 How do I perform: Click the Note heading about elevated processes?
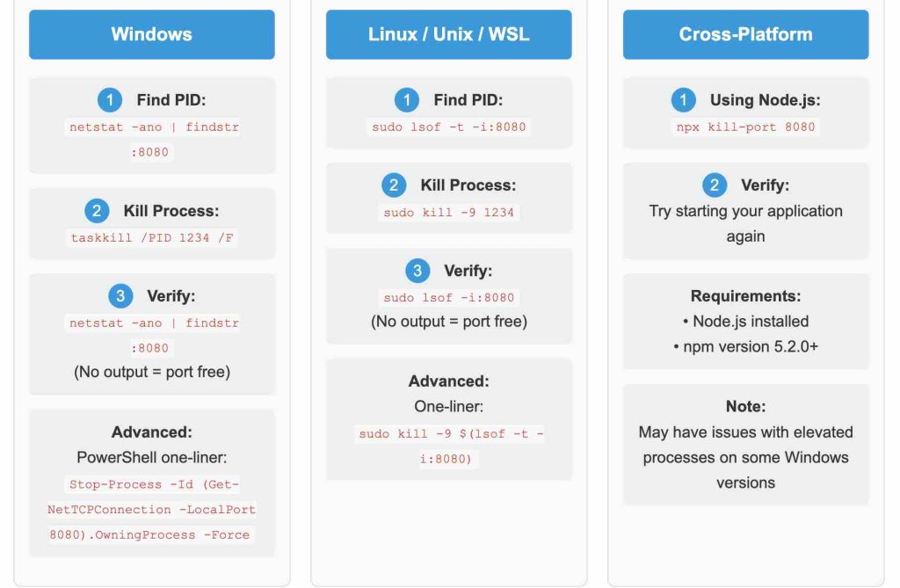(745, 407)
